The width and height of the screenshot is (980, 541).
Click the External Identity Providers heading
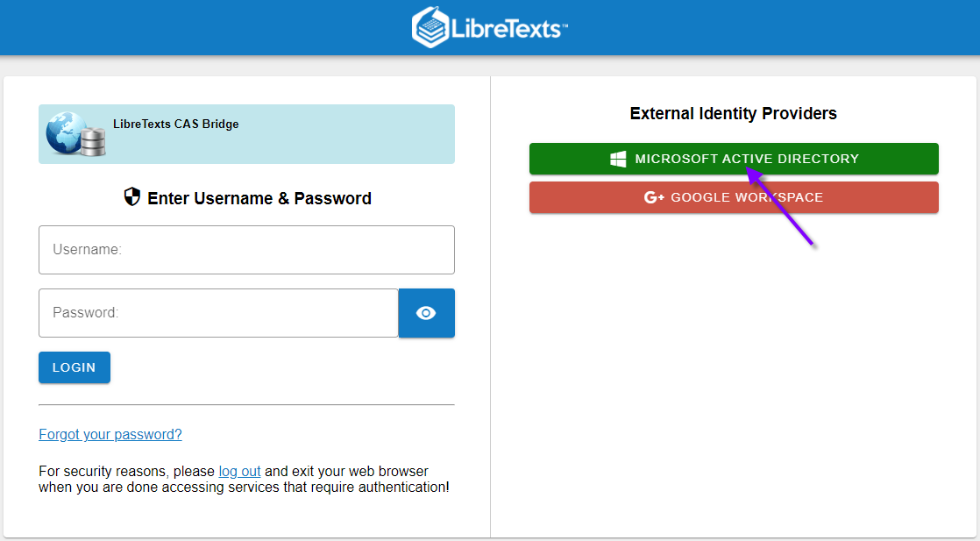(x=733, y=113)
